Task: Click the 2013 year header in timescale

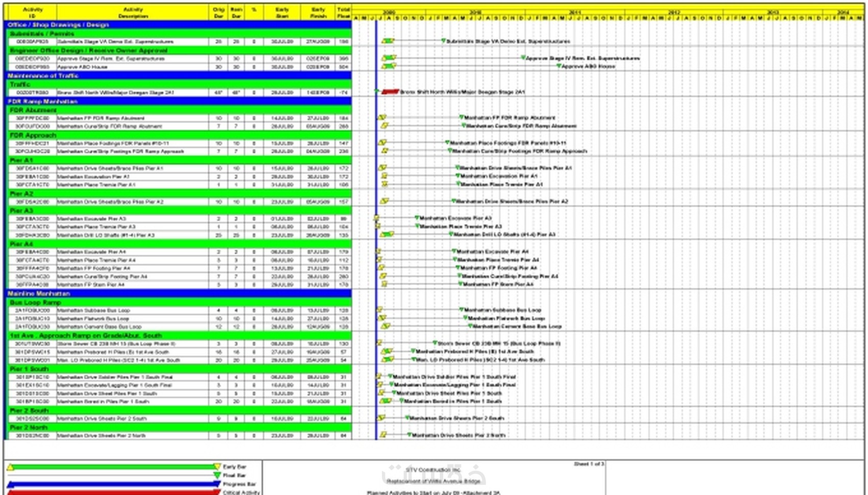Action: coord(773,11)
